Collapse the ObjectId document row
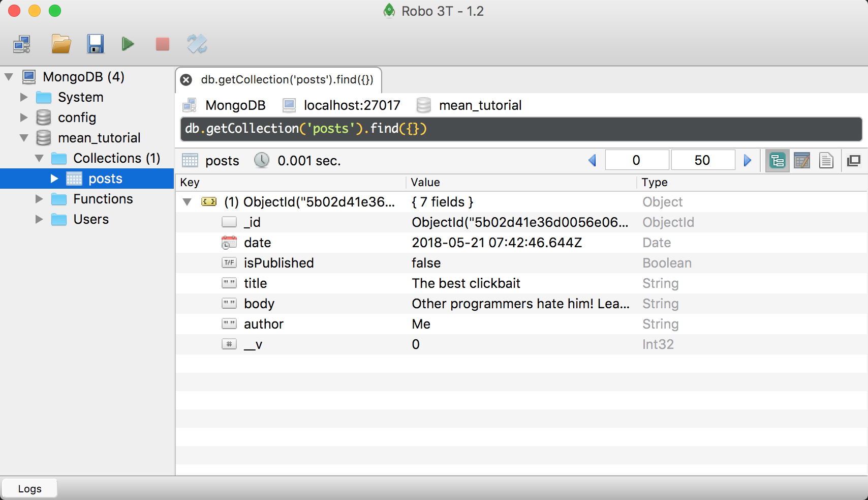868x500 pixels. coord(187,202)
